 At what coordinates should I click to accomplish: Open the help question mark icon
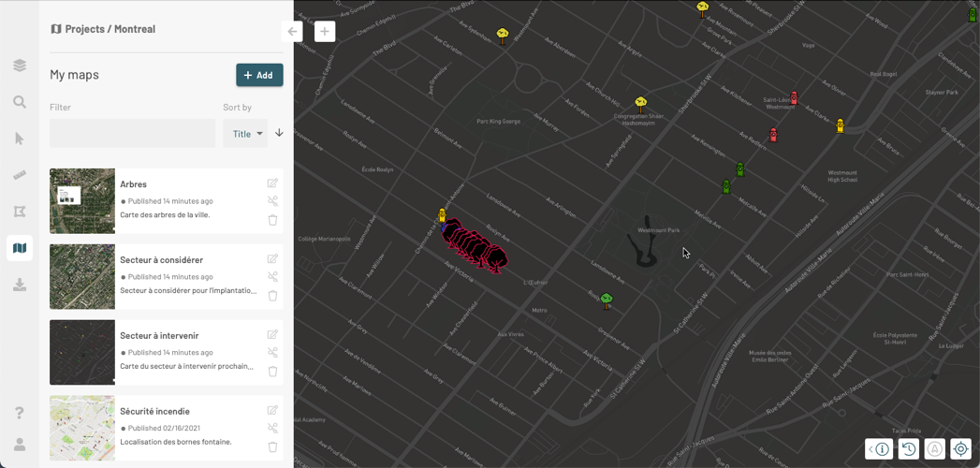pos(20,413)
